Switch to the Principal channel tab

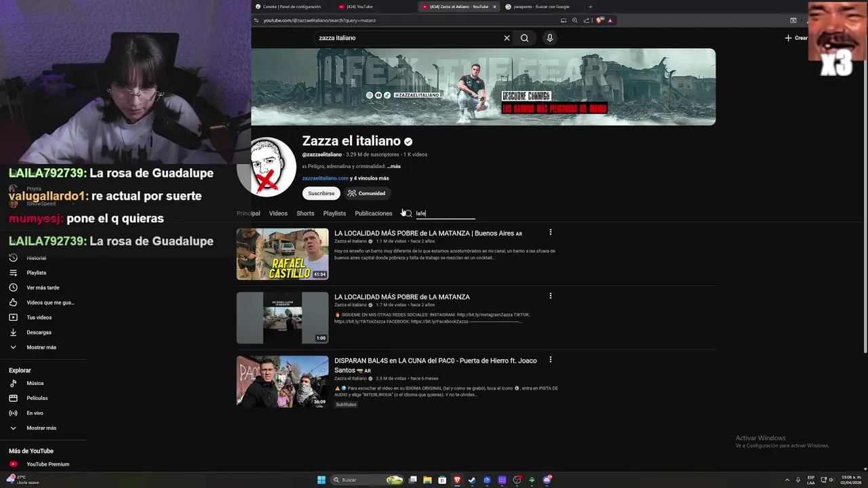[248, 213]
